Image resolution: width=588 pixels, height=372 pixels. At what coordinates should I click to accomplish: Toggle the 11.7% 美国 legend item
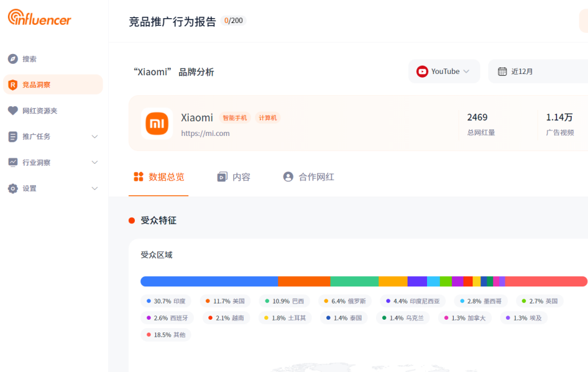pos(225,301)
